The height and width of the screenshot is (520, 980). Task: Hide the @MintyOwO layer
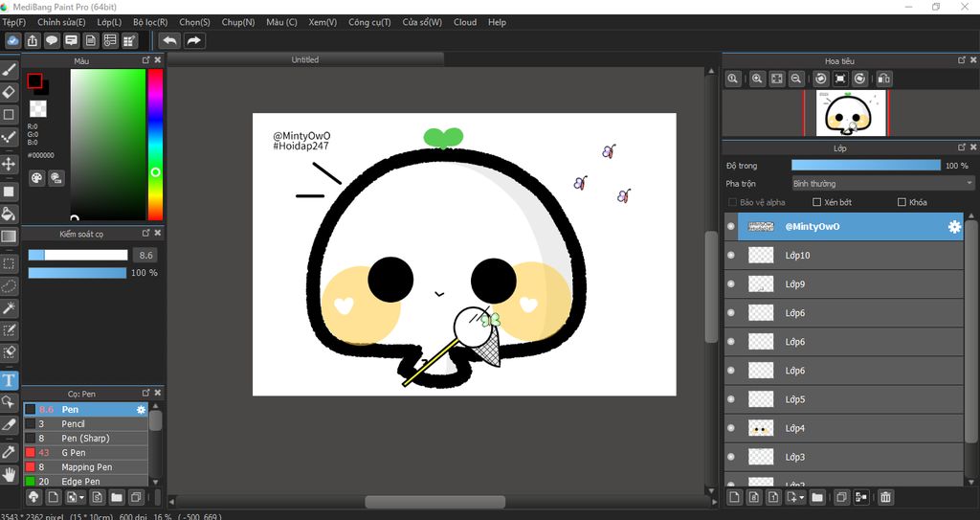coord(731,227)
